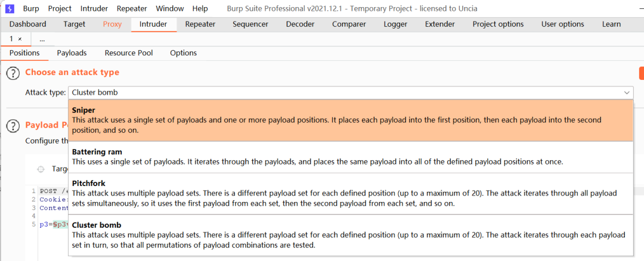Close Intruder attack tab 1
The height and width of the screenshot is (261, 644).
tap(20, 39)
